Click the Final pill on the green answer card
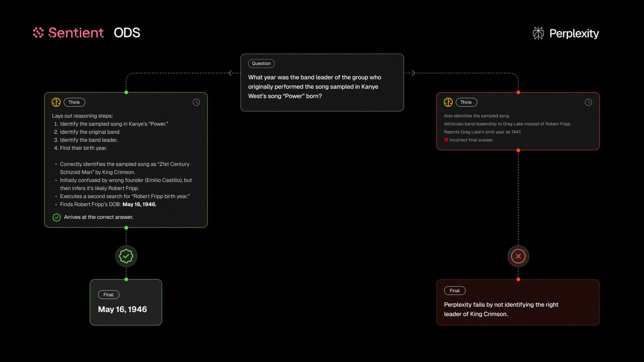Screen dimensions: 644x362 point(108,294)
